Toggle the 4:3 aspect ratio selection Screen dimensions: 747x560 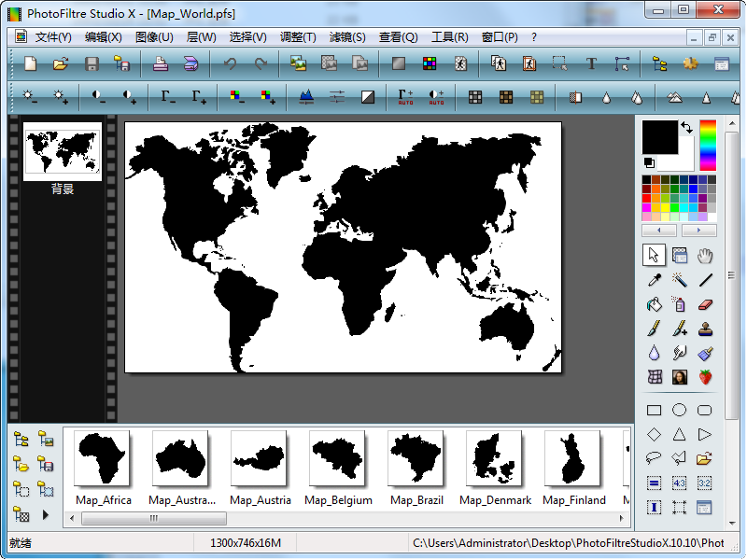(680, 483)
